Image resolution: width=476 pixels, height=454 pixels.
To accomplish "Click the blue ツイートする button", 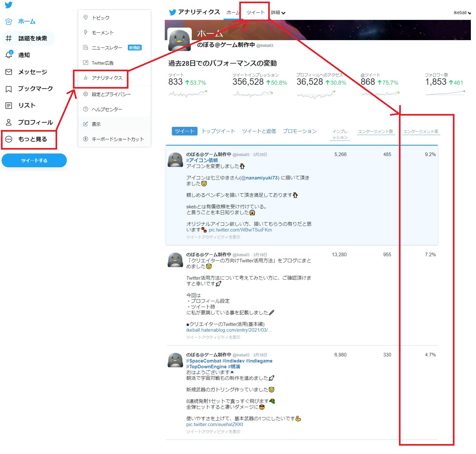I will coord(34,160).
